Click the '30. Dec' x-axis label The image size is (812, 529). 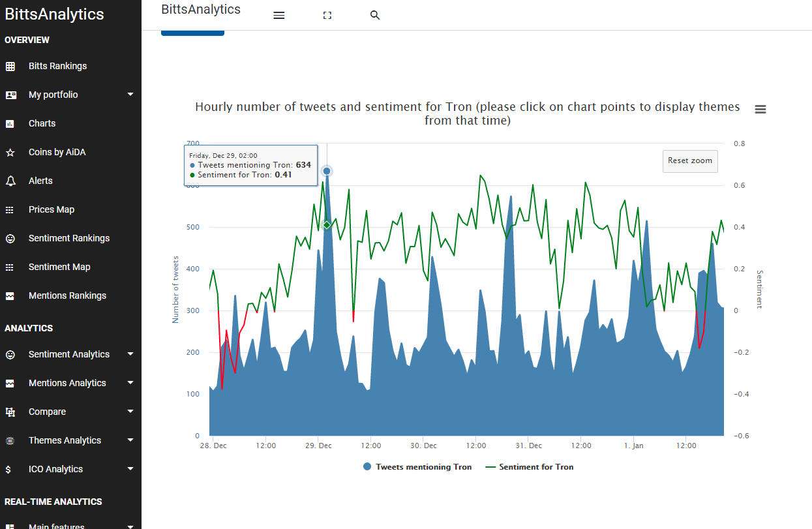pos(424,446)
